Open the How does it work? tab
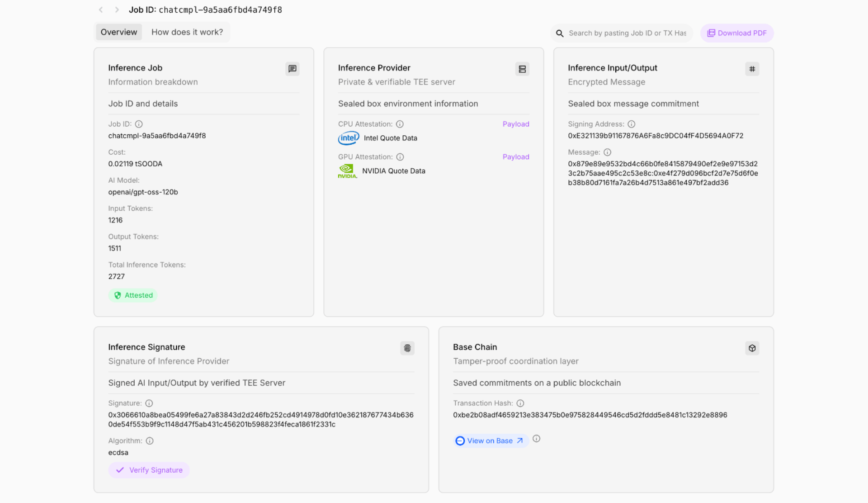Viewport: 868px width, 503px height. pyautogui.click(x=187, y=32)
